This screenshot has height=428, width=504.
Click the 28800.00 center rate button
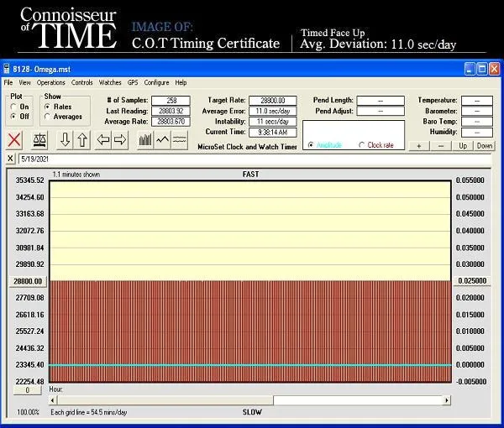coord(28,281)
